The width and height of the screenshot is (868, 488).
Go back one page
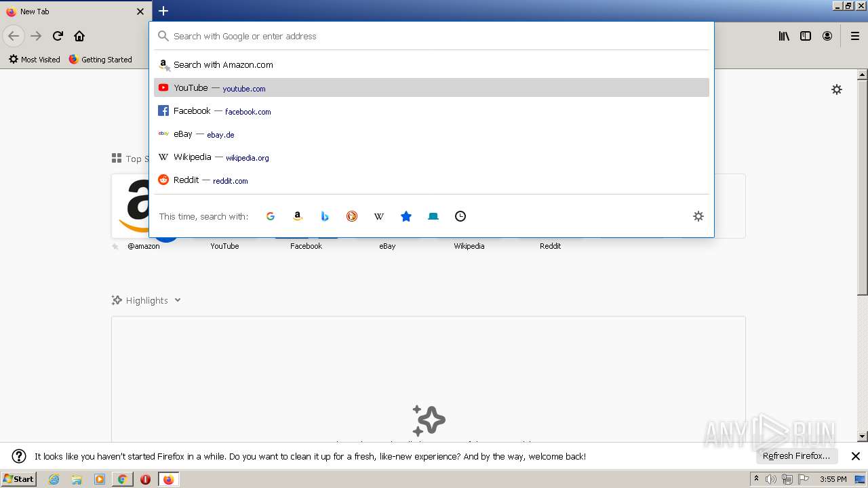14,36
